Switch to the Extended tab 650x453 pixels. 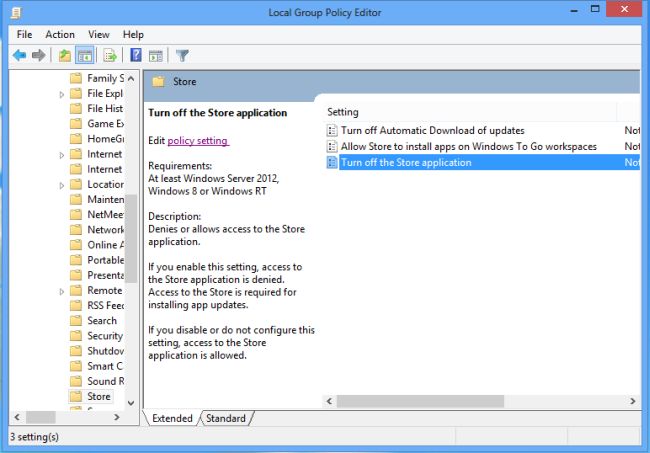[172, 418]
